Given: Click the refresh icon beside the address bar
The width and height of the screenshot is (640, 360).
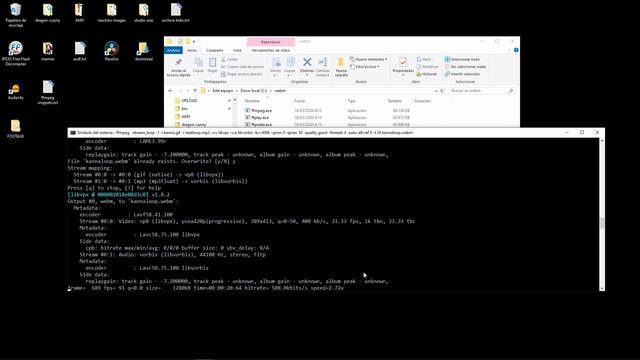Looking at the screenshot, I should [x=442, y=91].
